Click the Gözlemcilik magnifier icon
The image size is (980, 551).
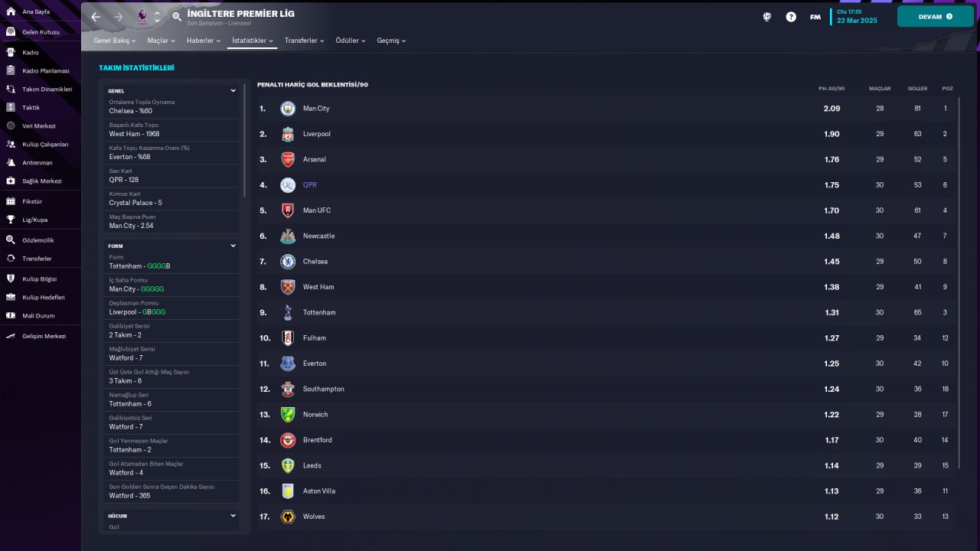pos(11,240)
